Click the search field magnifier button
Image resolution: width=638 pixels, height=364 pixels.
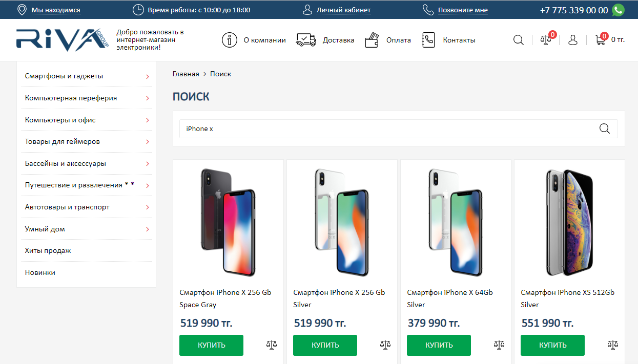pos(605,129)
